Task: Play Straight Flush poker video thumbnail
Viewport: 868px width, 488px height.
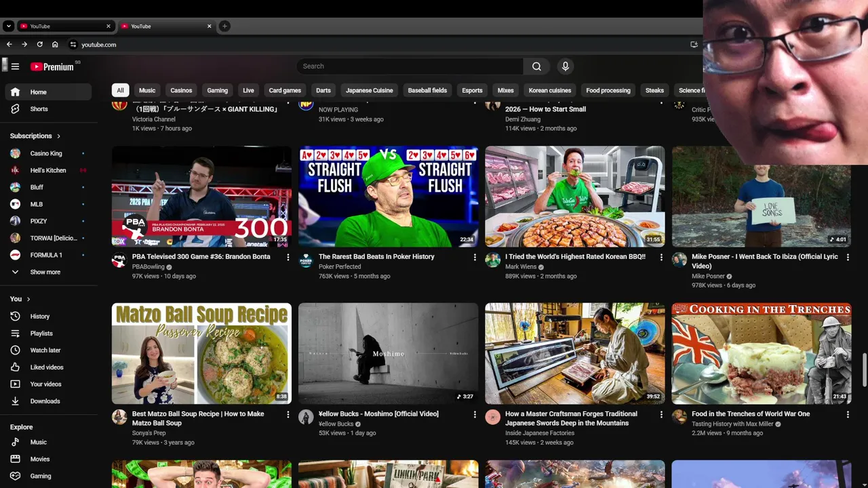Action: (x=388, y=197)
